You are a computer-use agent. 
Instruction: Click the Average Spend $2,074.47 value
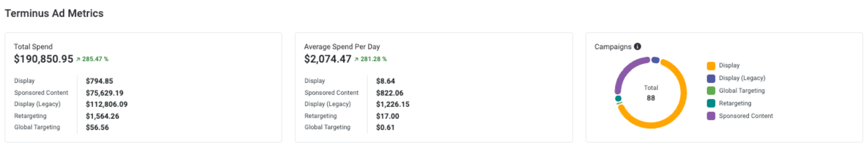point(328,59)
